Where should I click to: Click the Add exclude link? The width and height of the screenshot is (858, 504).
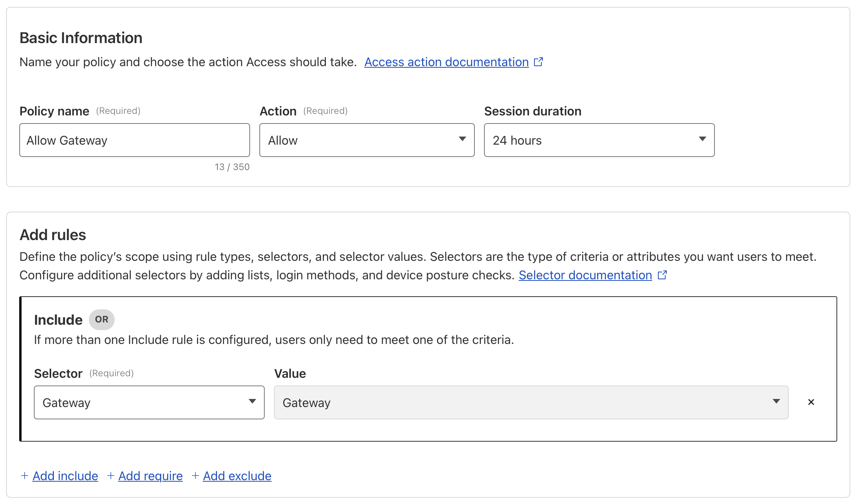pos(237,476)
